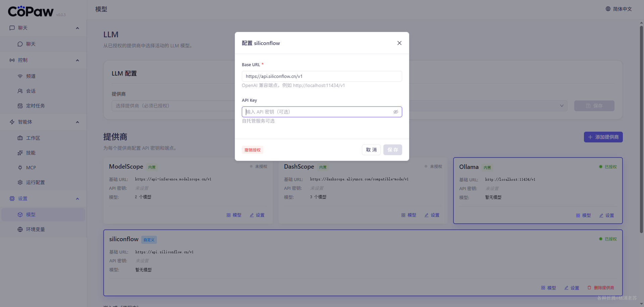Screen dimensions: 644x307
Task: Click the 定时任务 calendar icon
Action: 20,106
